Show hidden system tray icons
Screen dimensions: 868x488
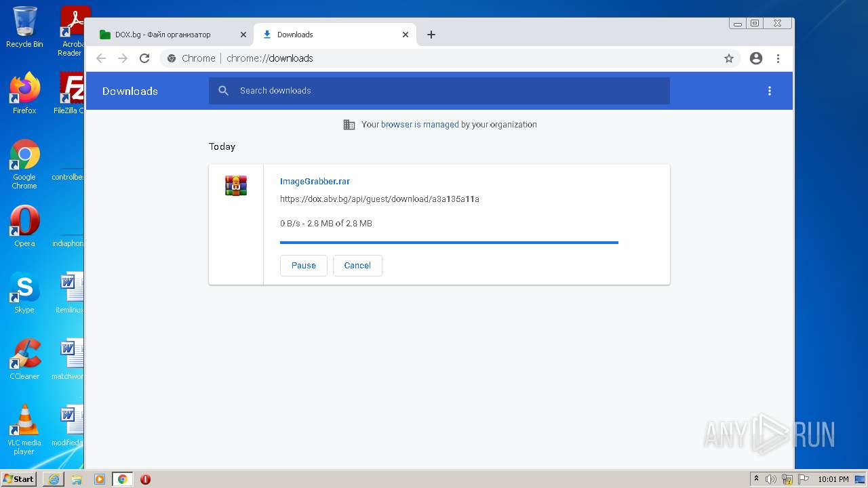click(757, 479)
